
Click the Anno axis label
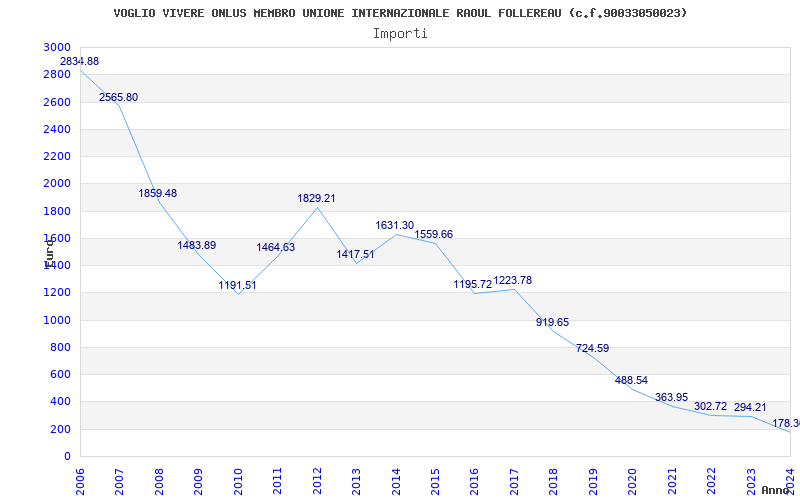click(x=777, y=490)
